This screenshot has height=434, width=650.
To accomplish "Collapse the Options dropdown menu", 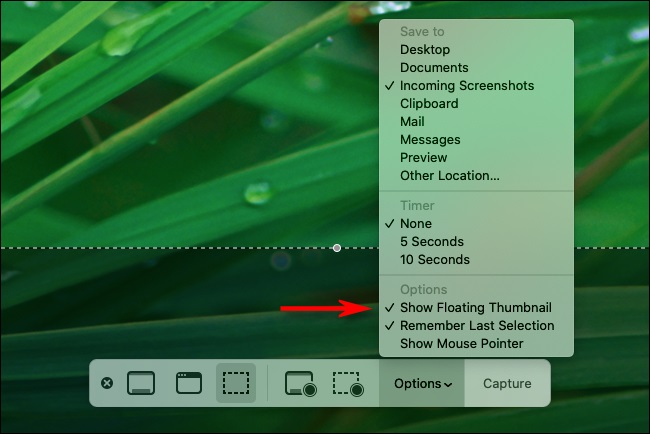I will point(422,383).
